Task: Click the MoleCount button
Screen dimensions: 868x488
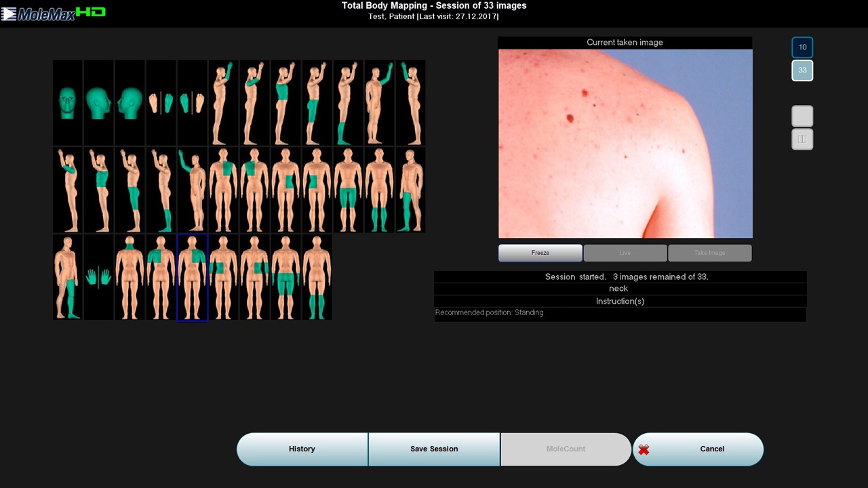Action: click(566, 449)
